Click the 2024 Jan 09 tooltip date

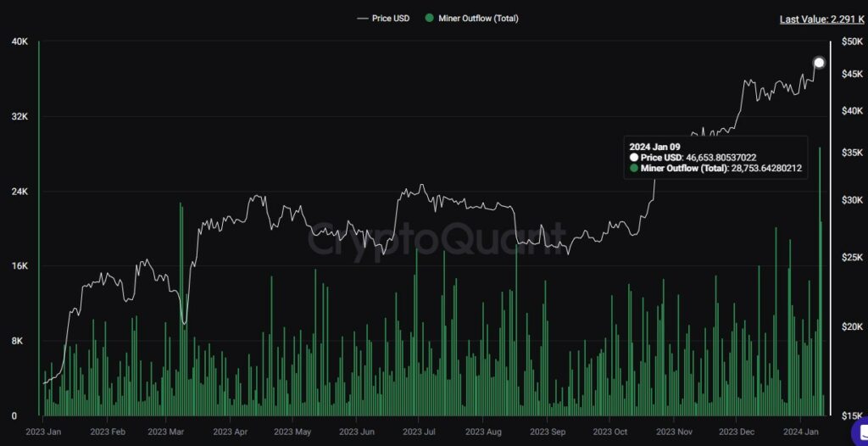click(654, 148)
